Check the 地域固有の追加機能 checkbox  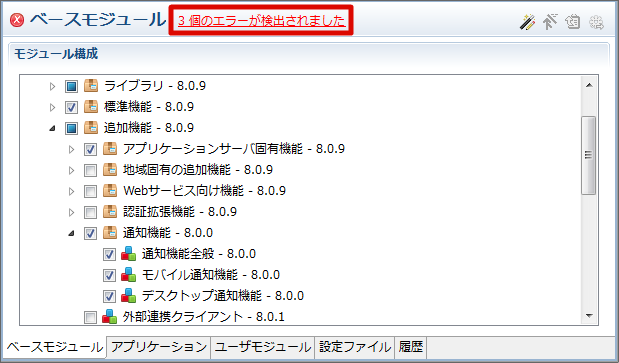90,170
